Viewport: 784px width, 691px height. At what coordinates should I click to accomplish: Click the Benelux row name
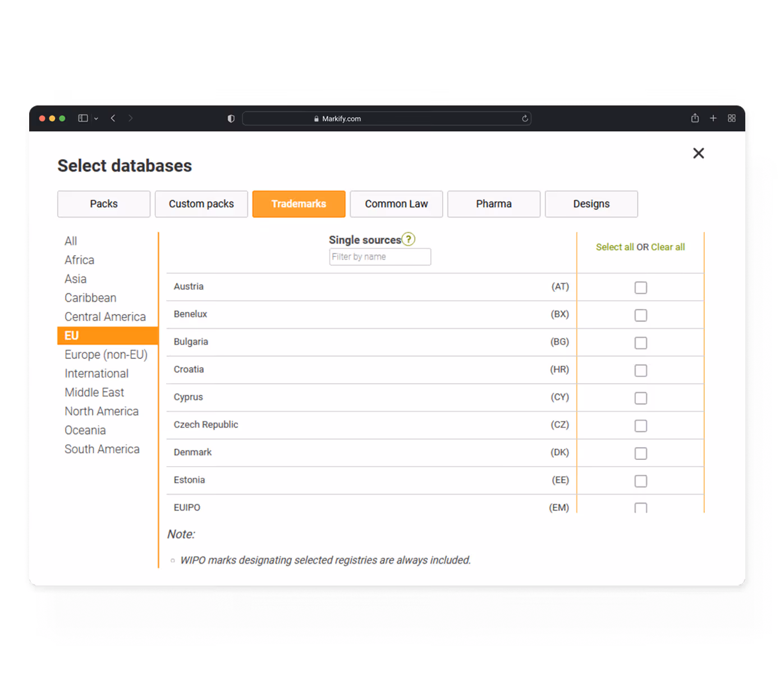tap(191, 314)
